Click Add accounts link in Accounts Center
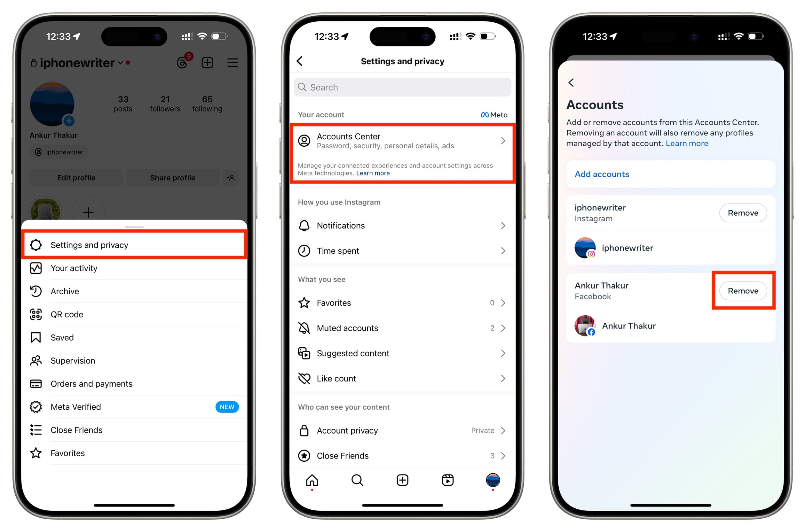The width and height of the screenshot is (805, 532). 602,174
